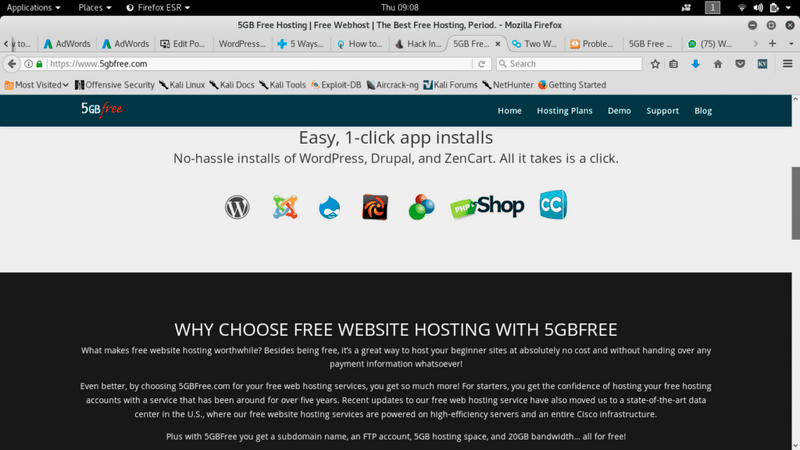Open the Applications menu
The height and width of the screenshot is (450, 800).
click(33, 8)
